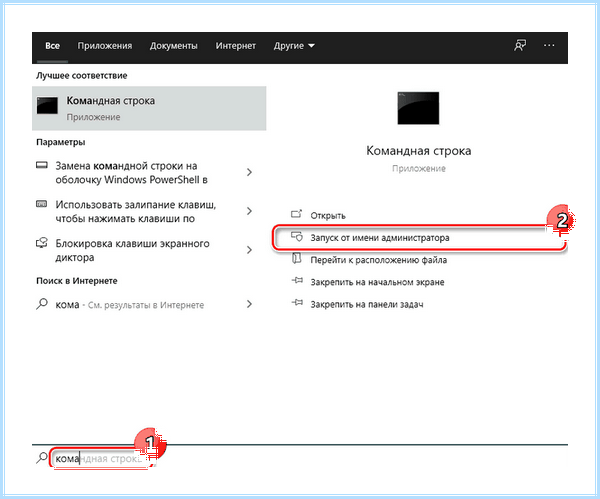Expand chevron next to кома web result
600x499 pixels.
(x=249, y=304)
